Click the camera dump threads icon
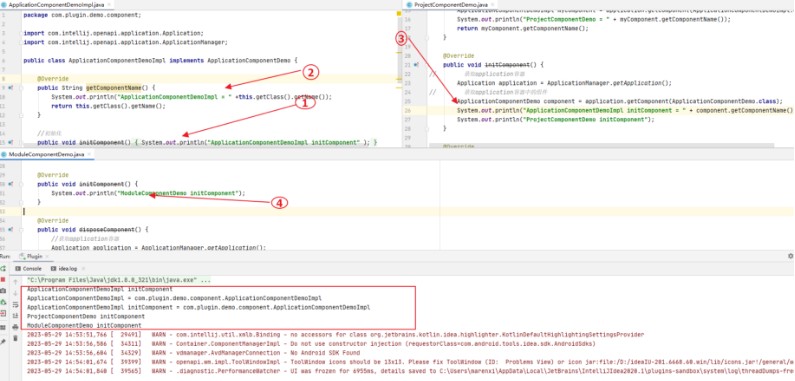The width and height of the screenshot is (795, 381). [x=3, y=291]
